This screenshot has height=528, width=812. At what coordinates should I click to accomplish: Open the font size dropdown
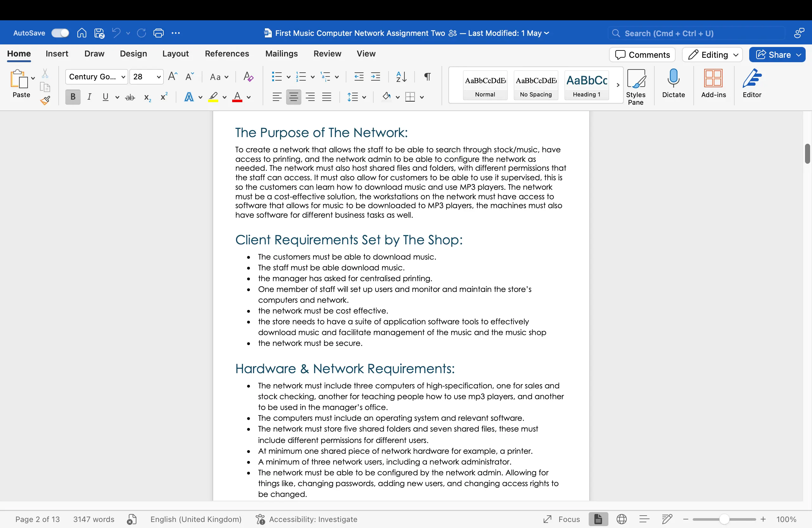[158, 77]
